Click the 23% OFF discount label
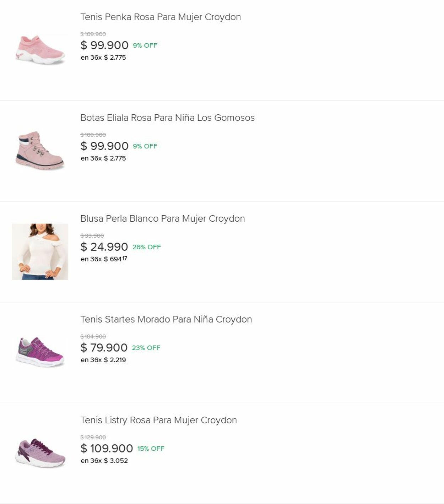 click(x=146, y=348)
